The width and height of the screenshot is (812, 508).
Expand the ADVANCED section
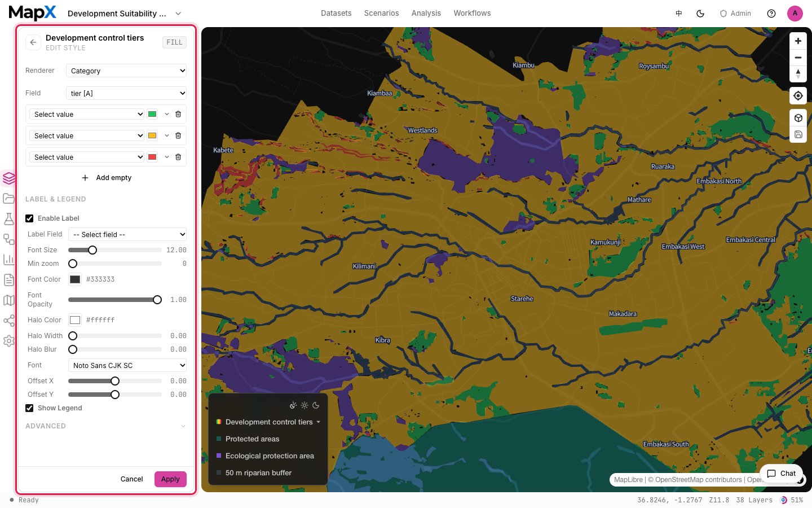click(x=106, y=426)
